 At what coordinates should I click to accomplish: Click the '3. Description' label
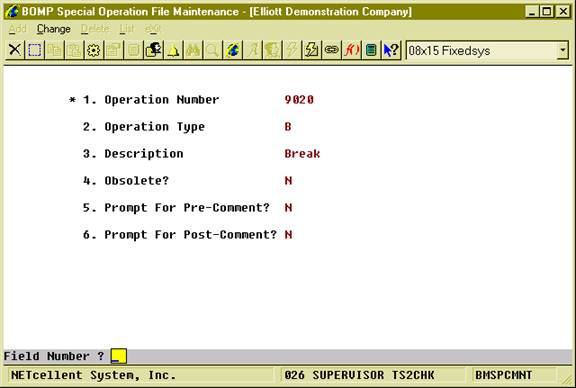click(133, 154)
